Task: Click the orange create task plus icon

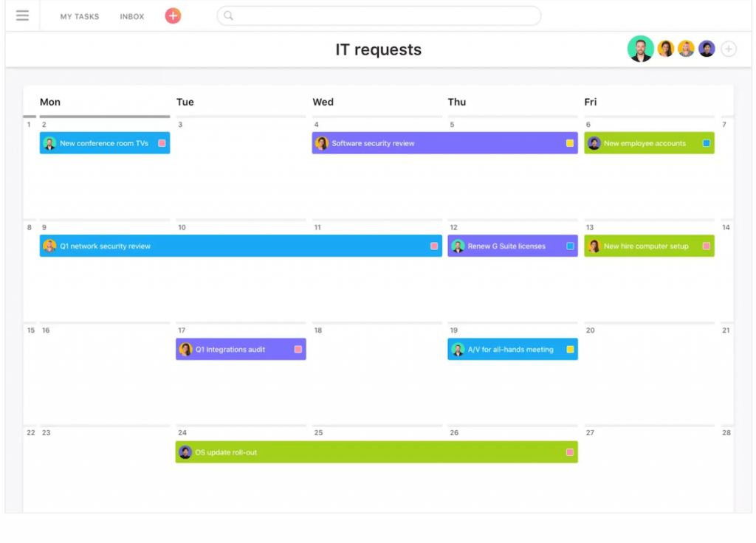Action: (172, 15)
